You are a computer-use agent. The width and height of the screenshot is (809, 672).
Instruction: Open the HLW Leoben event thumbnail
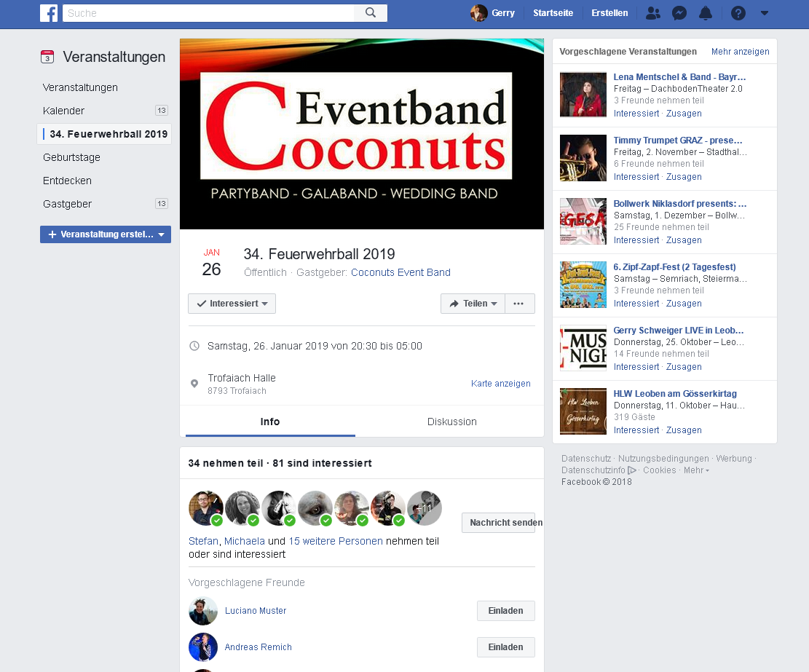point(583,411)
